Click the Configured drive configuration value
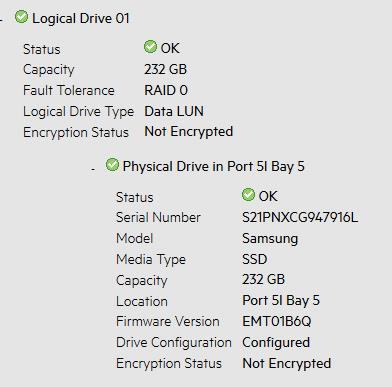This screenshot has width=392, height=387. [276, 343]
